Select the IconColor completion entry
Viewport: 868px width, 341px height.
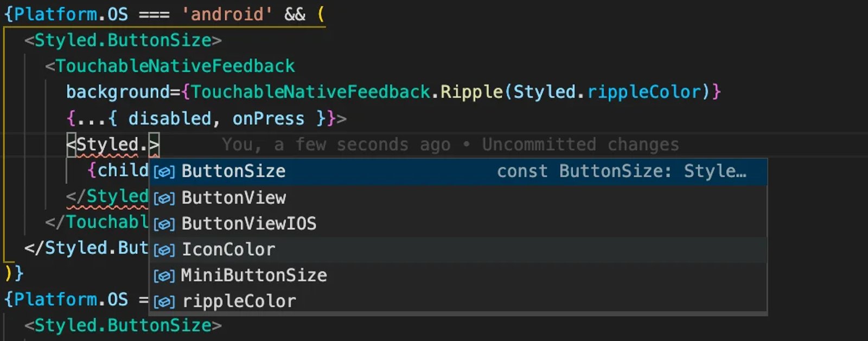(x=228, y=249)
